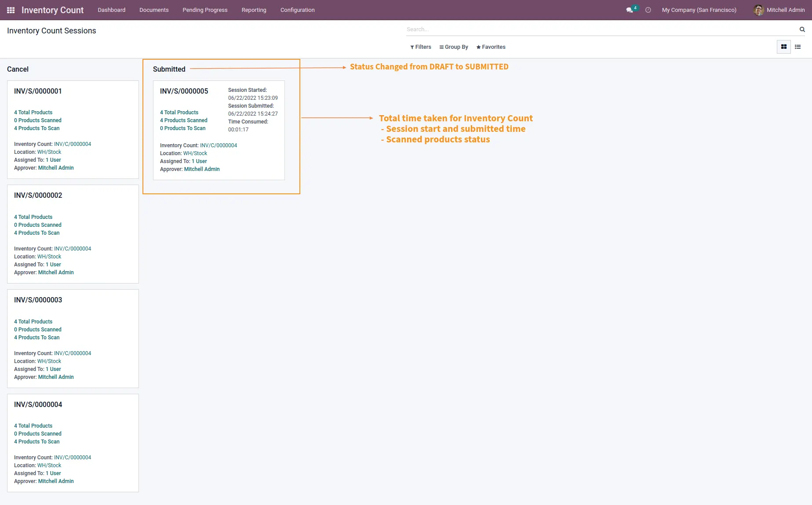812x505 pixels.
Task: Click the search magnifier icon
Action: coord(802,29)
